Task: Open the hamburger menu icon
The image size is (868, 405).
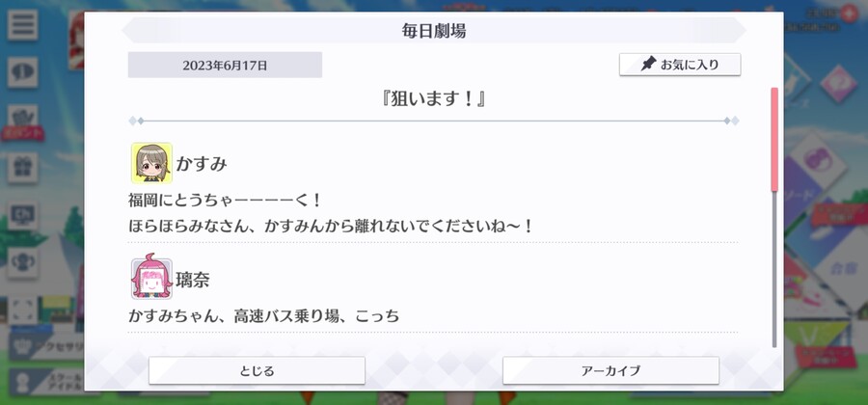Action: tap(23, 25)
